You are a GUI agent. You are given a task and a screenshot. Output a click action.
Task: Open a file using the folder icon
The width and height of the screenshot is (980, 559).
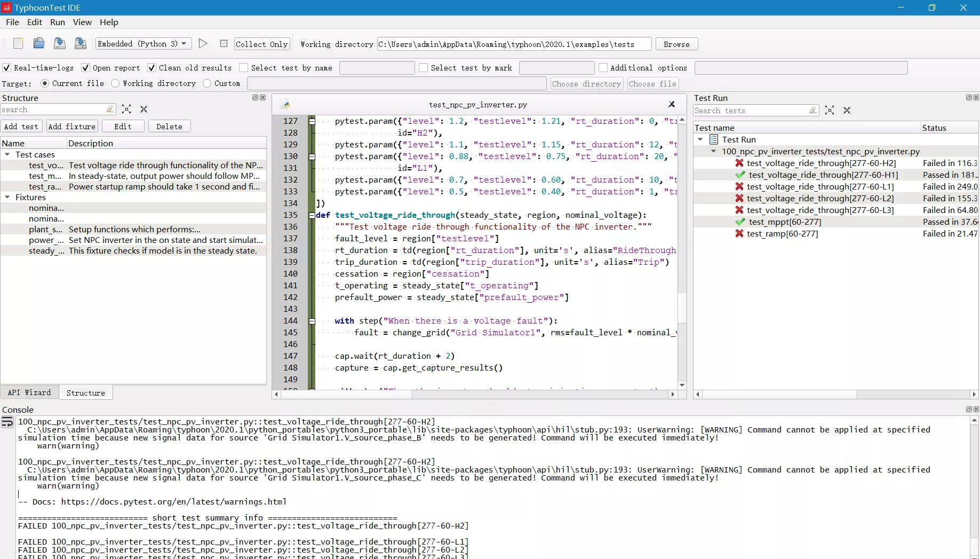(x=39, y=44)
